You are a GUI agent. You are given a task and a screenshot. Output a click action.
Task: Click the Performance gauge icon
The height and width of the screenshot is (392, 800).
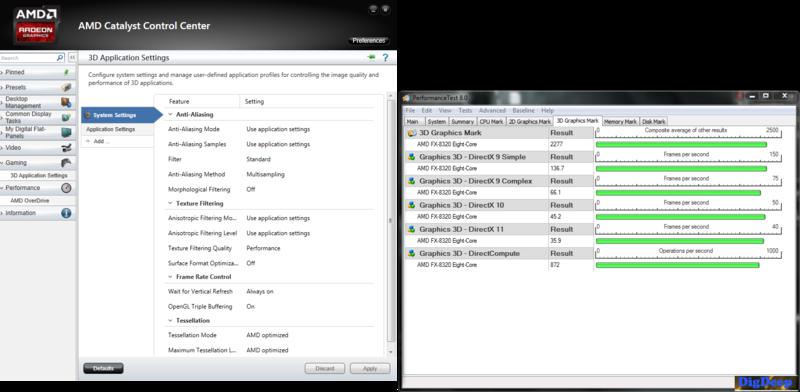[x=66, y=188]
